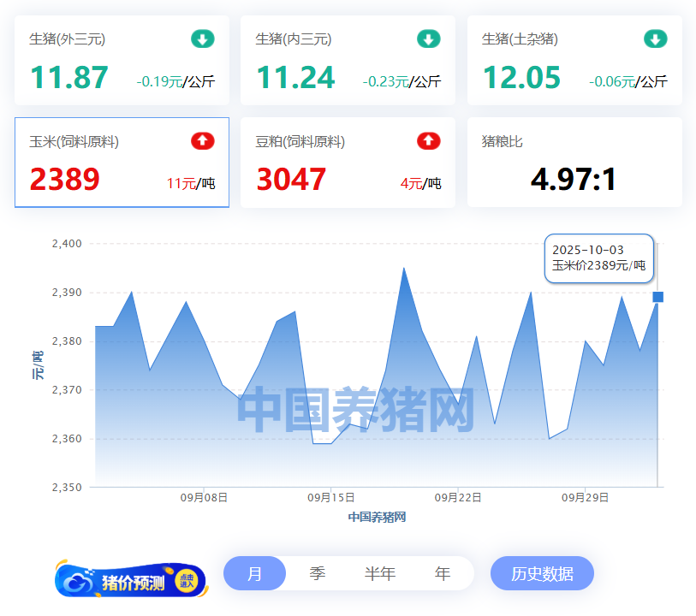696x616 pixels.
Task: Click the 09月15日 label on chart axis
Action: tap(331, 497)
